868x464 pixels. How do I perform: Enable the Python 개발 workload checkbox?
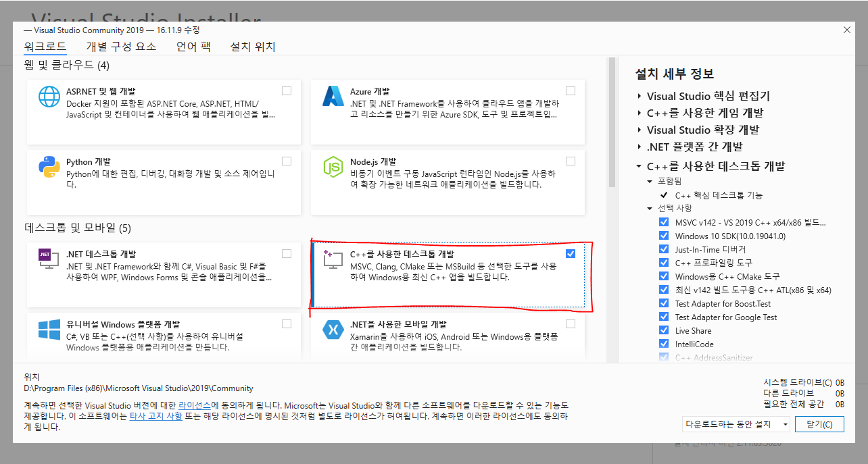tap(287, 161)
